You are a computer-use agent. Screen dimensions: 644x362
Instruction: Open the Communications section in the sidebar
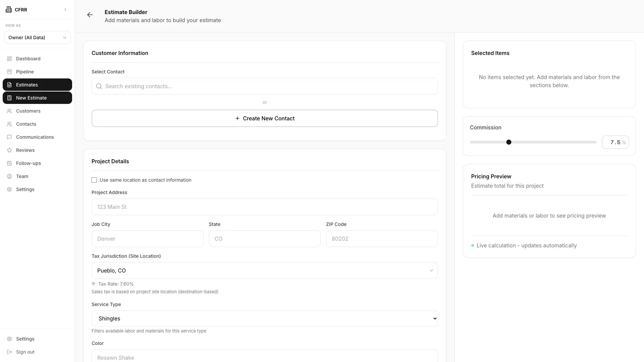coord(35,137)
